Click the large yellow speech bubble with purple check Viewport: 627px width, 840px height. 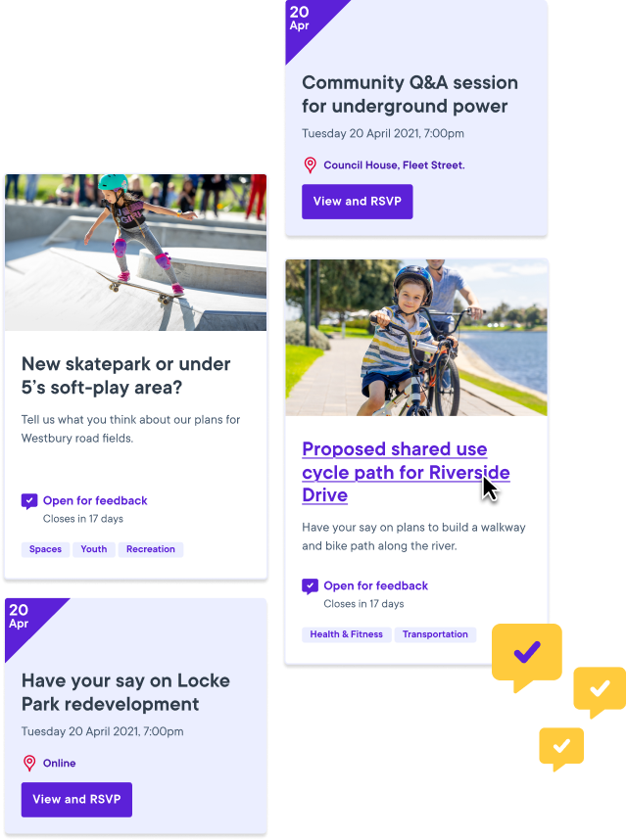[527, 658]
